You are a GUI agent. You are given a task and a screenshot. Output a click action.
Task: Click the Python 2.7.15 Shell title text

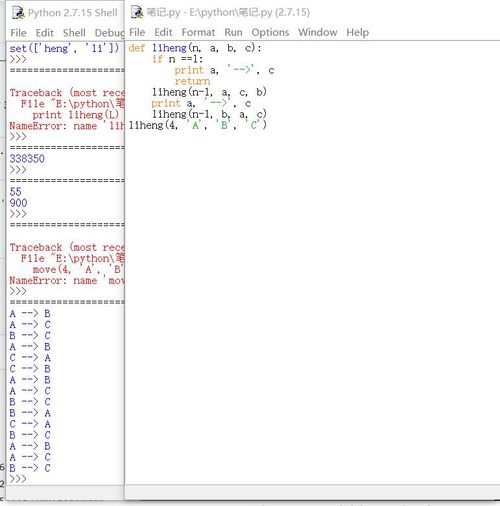tap(73, 13)
